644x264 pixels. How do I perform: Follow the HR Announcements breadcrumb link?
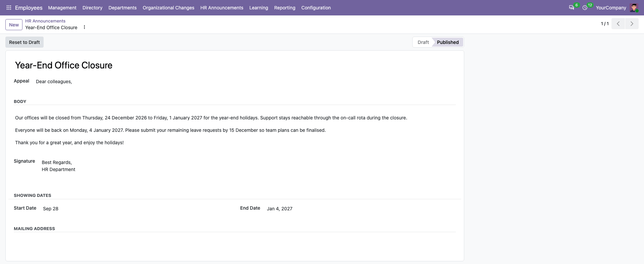45,21
